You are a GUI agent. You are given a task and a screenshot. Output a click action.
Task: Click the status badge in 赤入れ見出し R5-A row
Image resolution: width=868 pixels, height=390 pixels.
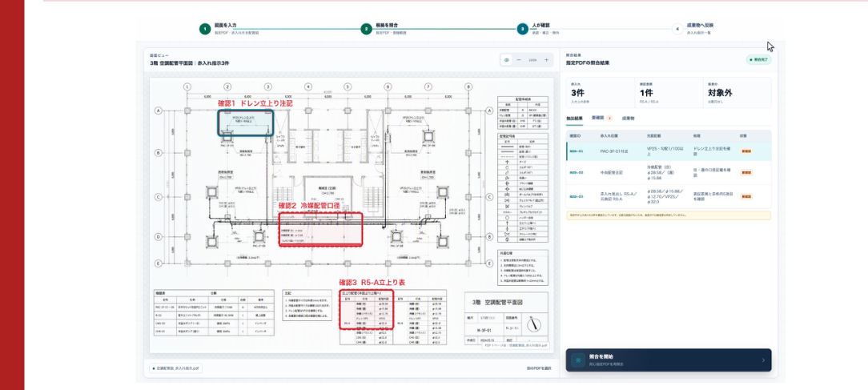pyautogui.click(x=747, y=196)
